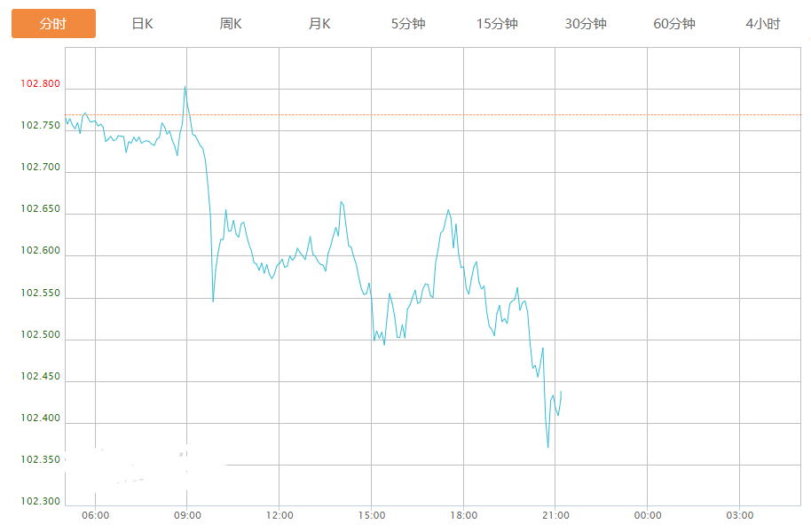Select the 分时 tab
The width and height of the screenshot is (811, 532).
(x=53, y=24)
